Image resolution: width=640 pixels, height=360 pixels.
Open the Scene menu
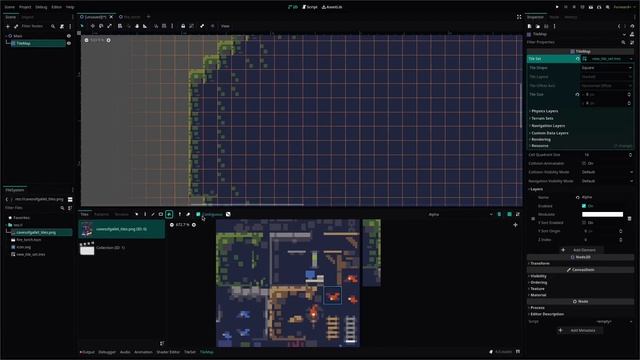coord(9,7)
